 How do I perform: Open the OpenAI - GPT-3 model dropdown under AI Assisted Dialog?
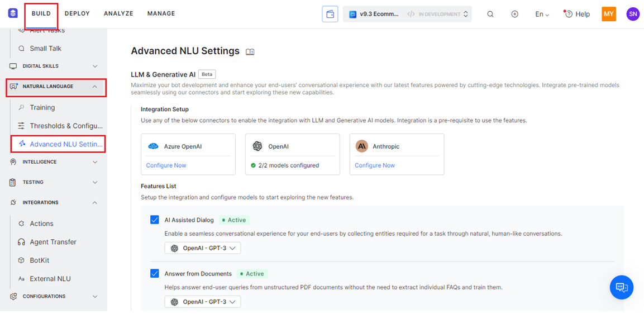tap(202, 248)
